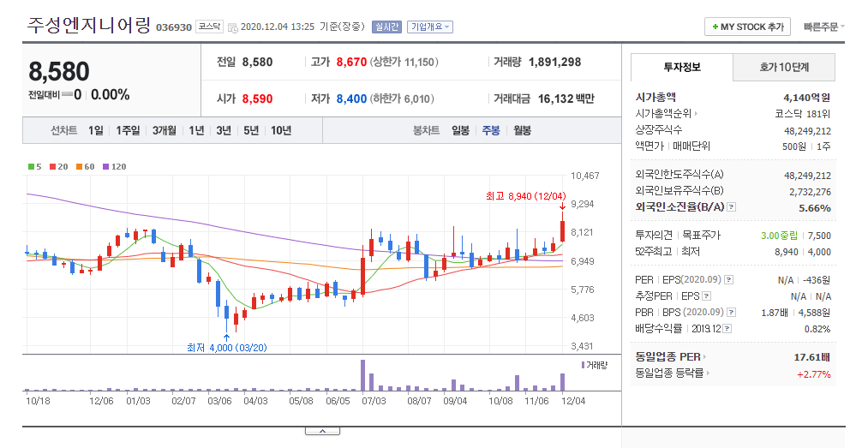The width and height of the screenshot is (868, 448).
Task: Click arrow icon beside 동일업종 PER
Action: point(704,357)
